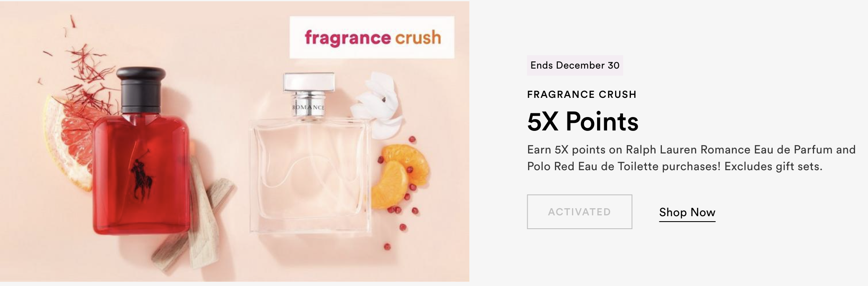Viewport: 868px width, 286px height.
Task: Open the Shop Now link
Action: tap(687, 212)
